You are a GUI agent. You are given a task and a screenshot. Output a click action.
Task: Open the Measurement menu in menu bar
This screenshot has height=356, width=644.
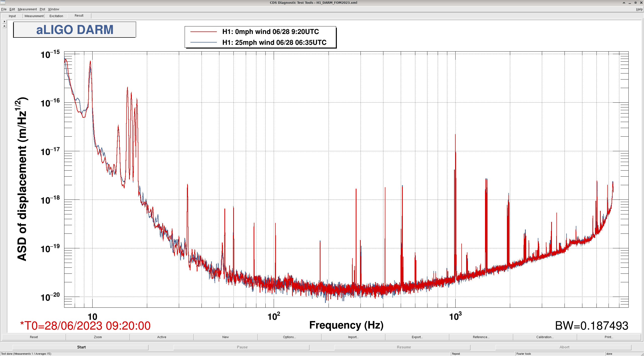click(27, 9)
